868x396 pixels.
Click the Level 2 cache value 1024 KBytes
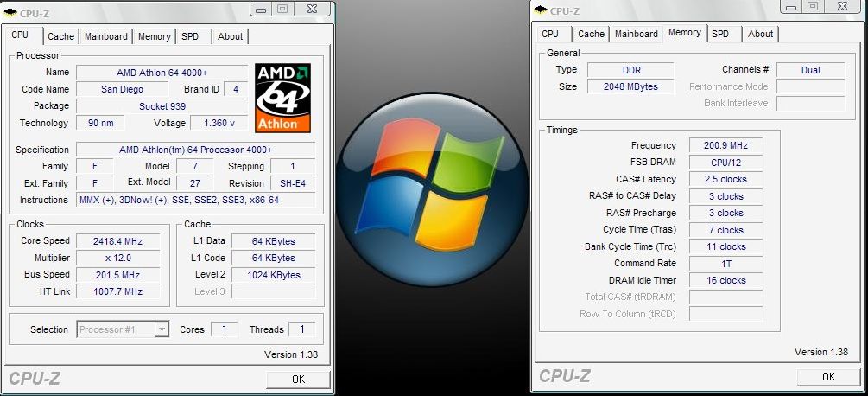pyautogui.click(x=274, y=275)
